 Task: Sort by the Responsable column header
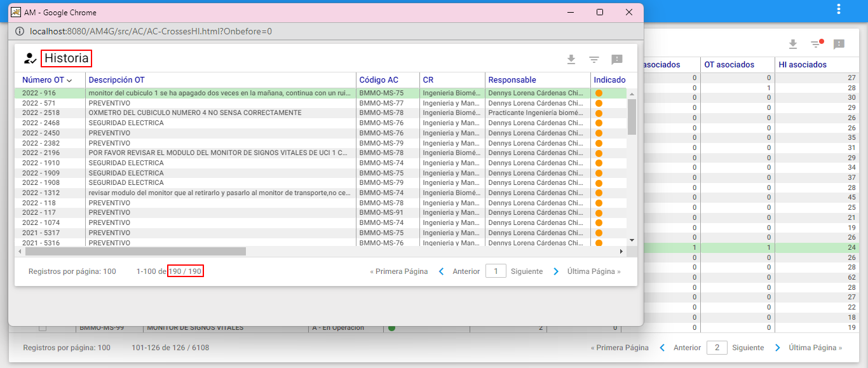click(512, 80)
